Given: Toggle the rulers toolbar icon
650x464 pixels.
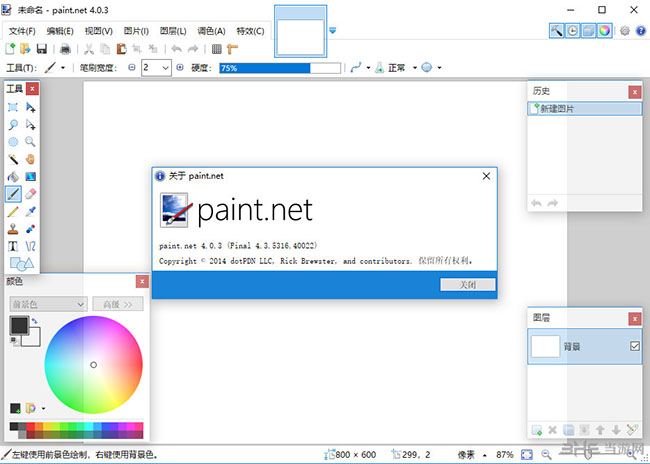Looking at the screenshot, I should (x=233, y=49).
